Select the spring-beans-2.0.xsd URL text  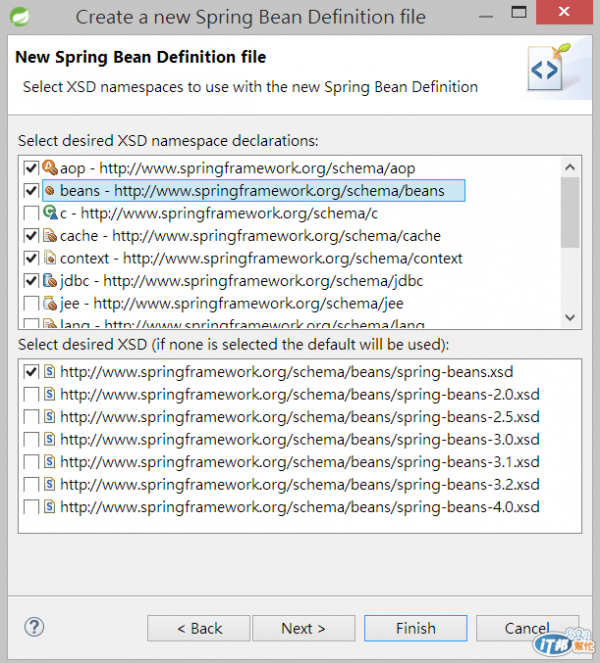pyautogui.click(x=300, y=394)
